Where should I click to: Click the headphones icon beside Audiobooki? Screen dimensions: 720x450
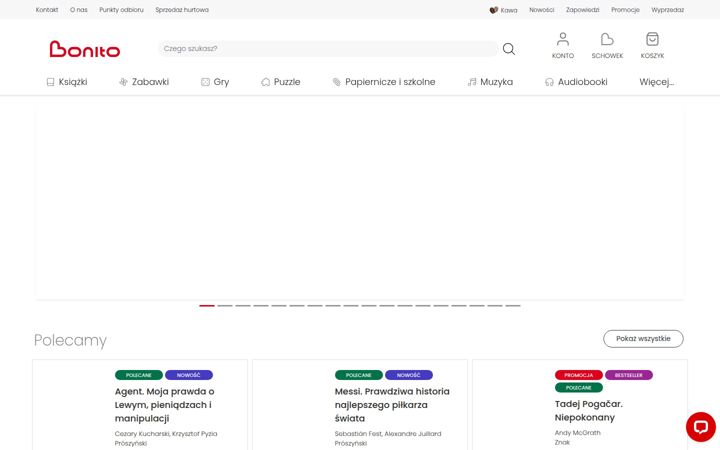[x=549, y=82]
